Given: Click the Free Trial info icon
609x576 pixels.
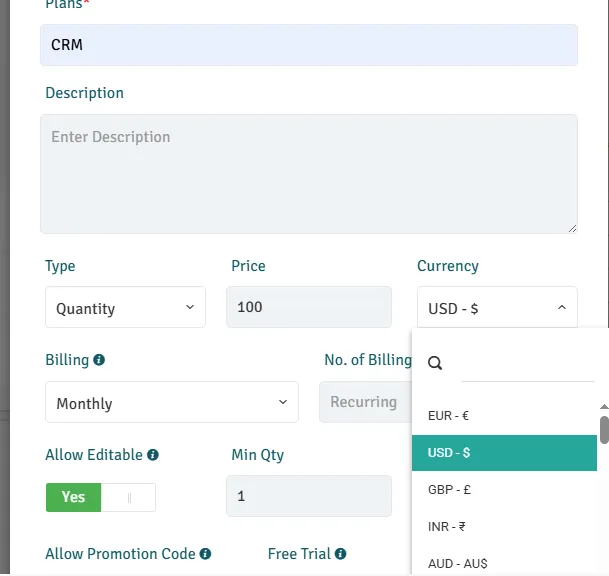Looking at the screenshot, I should [340, 553].
